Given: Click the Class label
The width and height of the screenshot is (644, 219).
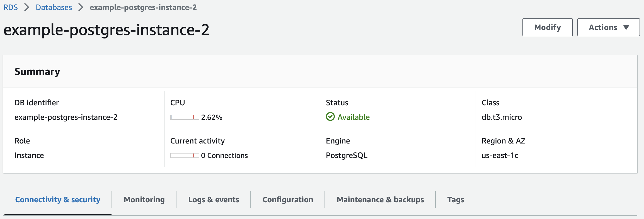Looking at the screenshot, I should (490, 103).
